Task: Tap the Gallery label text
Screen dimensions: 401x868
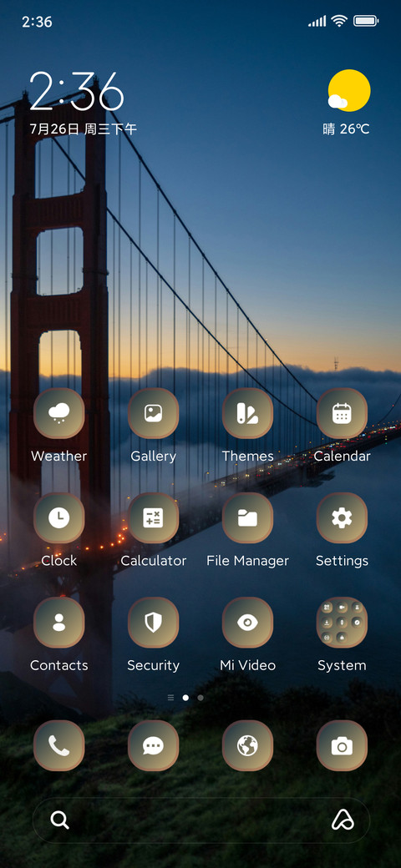Action: coord(154,457)
